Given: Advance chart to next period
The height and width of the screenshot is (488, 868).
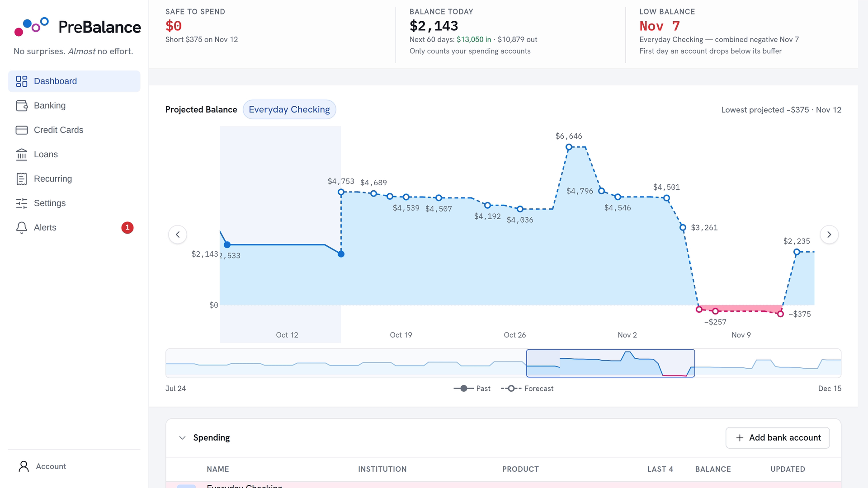Looking at the screenshot, I should click(829, 235).
